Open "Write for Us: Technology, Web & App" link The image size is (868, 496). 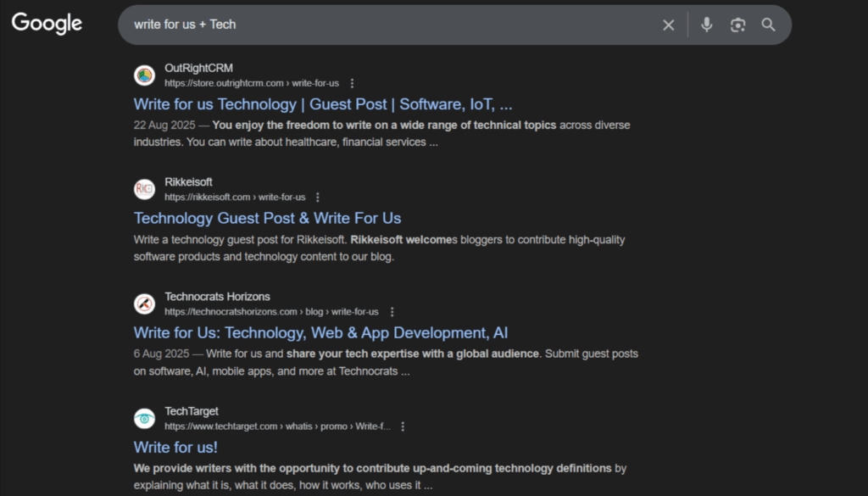click(320, 332)
